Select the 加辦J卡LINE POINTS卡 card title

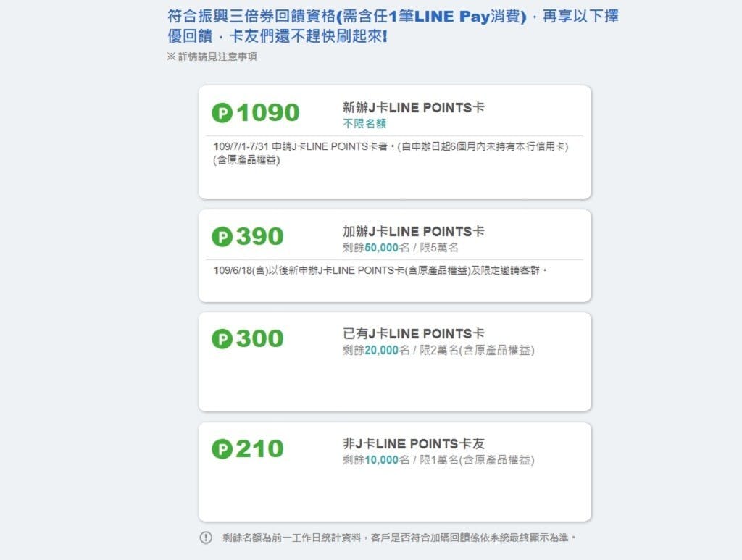413,232
